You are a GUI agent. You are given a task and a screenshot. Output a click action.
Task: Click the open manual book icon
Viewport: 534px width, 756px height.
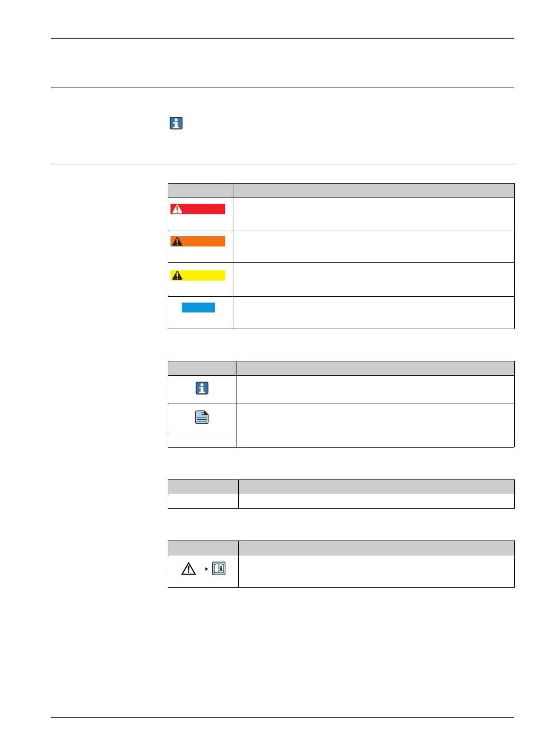(x=219, y=569)
